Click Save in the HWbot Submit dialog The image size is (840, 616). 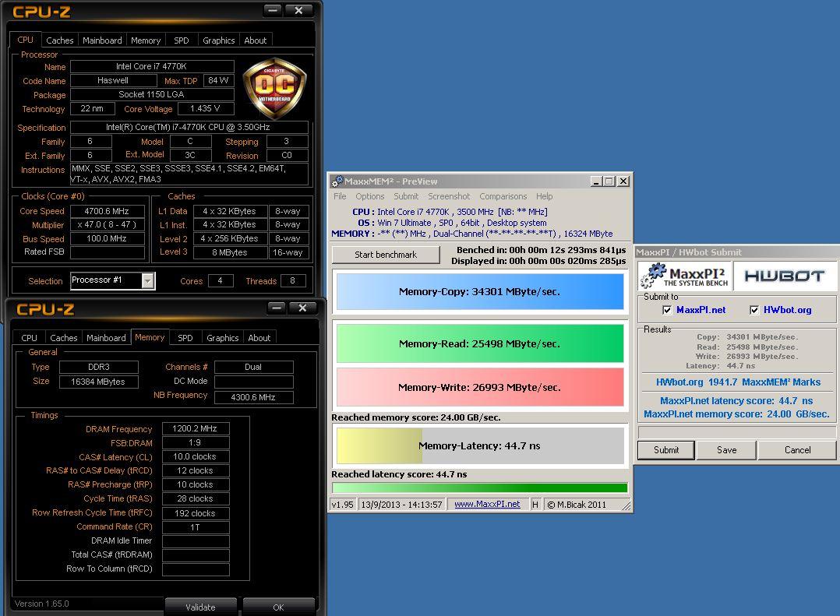726,450
